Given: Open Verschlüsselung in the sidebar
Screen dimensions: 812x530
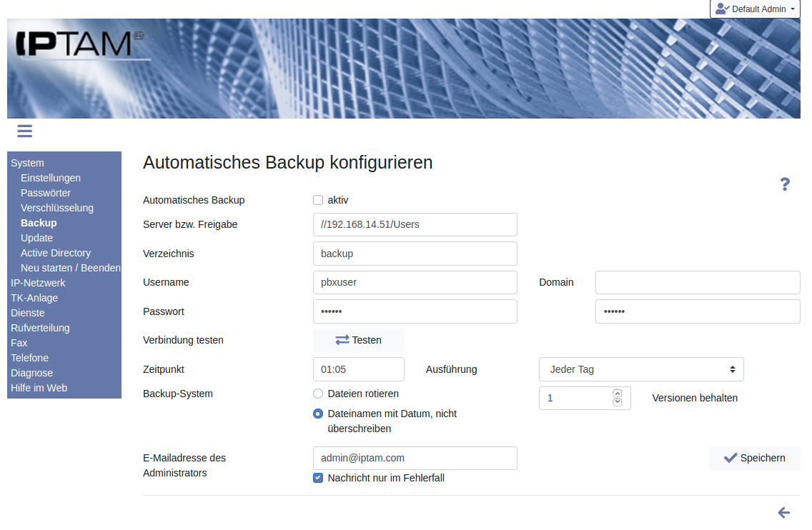Looking at the screenshot, I should pos(57,208).
